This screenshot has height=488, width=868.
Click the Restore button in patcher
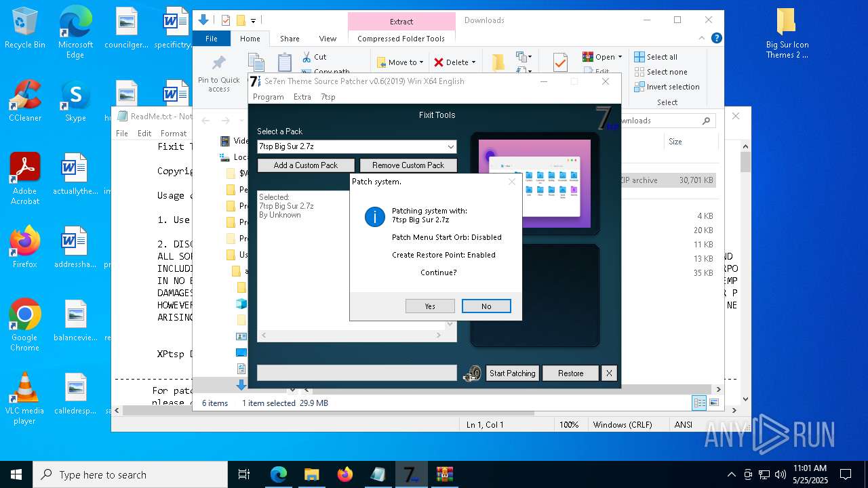click(570, 373)
